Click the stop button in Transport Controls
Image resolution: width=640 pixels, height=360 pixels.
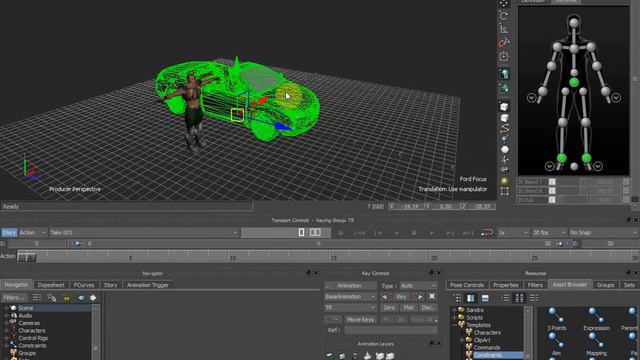click(x=413, y=233)
